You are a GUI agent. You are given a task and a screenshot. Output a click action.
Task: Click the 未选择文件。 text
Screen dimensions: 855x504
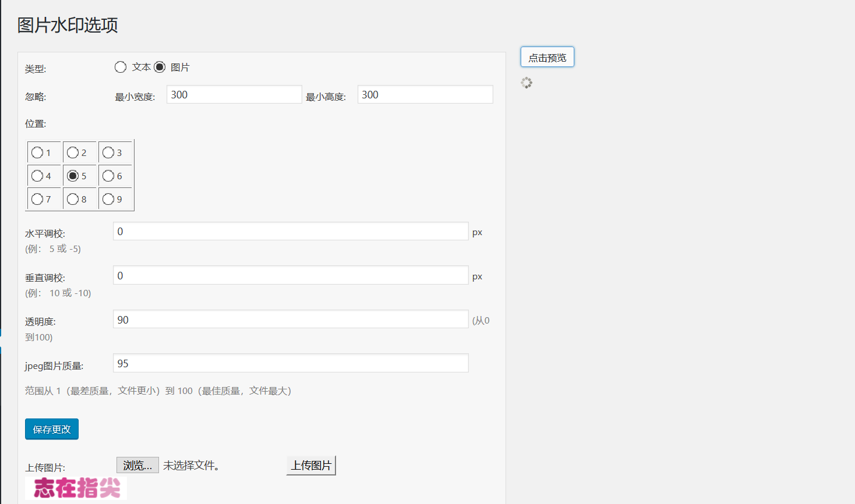(191, 466)
